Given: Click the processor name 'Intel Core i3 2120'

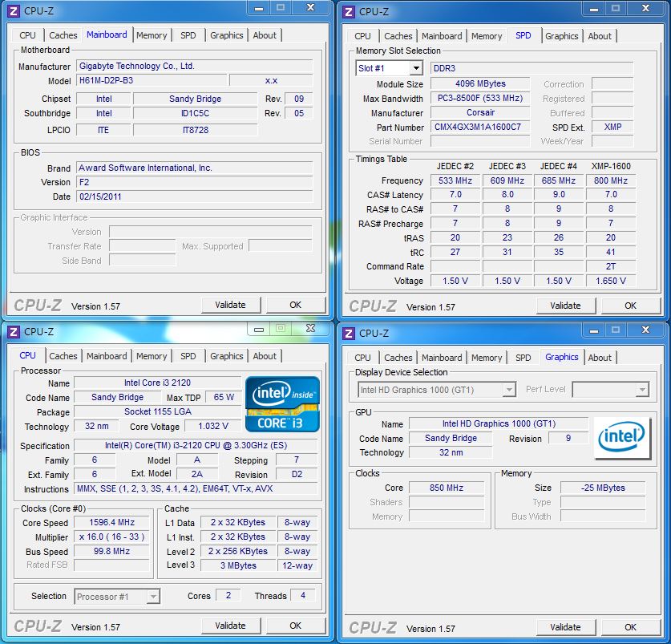Looking at the screenshot, I should 157,383.
